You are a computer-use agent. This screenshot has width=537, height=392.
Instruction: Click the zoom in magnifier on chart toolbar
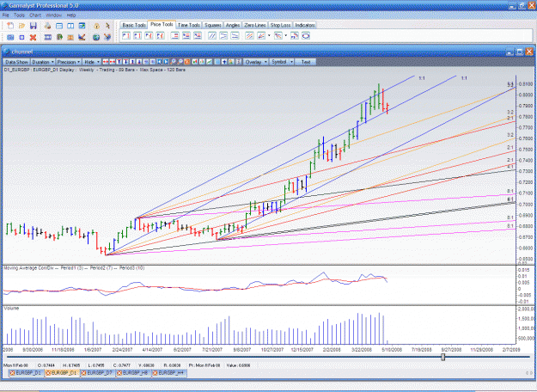[x=173, y=62]
